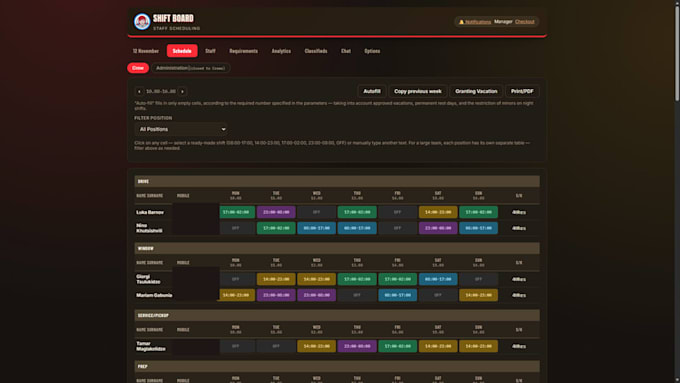
Task: Open the Options tab
Action: pos(372,51)
